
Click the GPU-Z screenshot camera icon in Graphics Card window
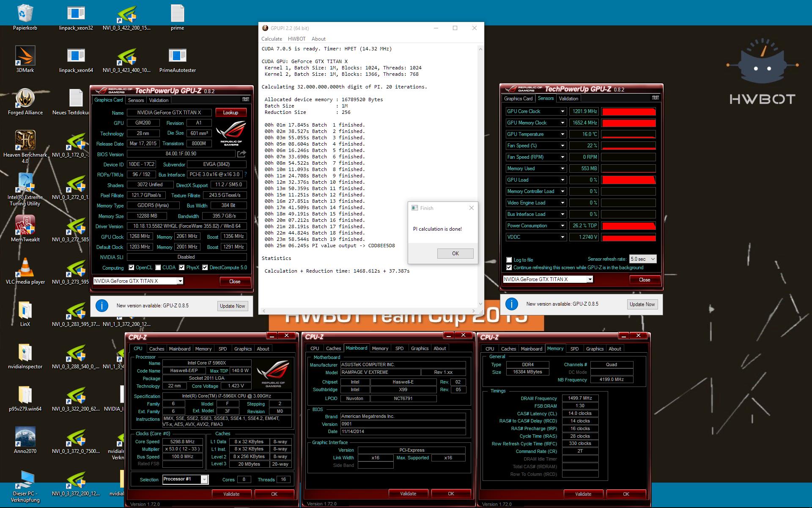(245, 99)
